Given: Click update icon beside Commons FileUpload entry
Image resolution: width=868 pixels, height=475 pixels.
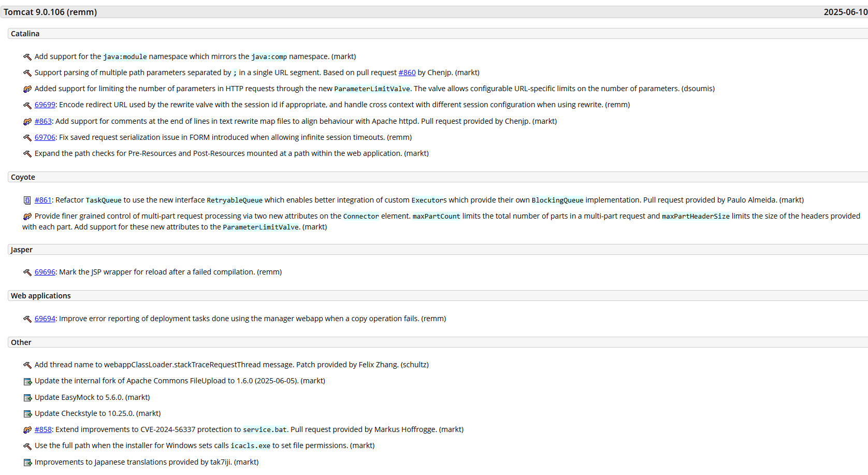Looking at the screenshot, I should click(27, 381).
